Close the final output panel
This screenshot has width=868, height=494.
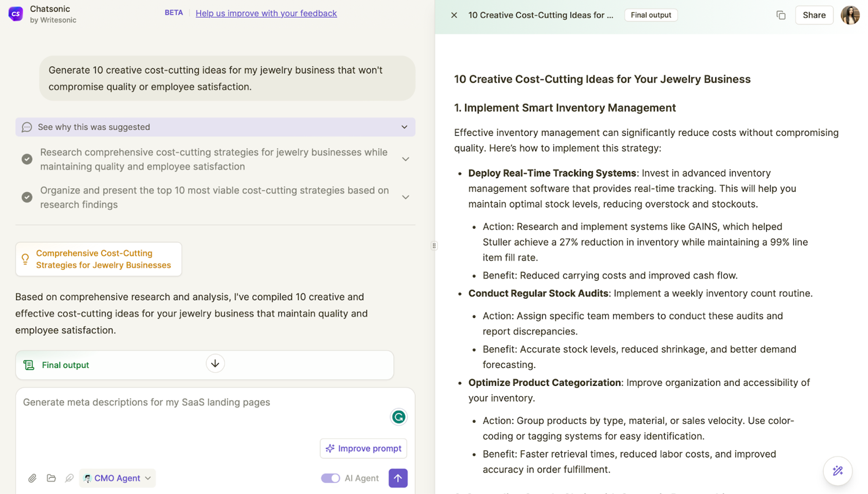tap(454, 15)
